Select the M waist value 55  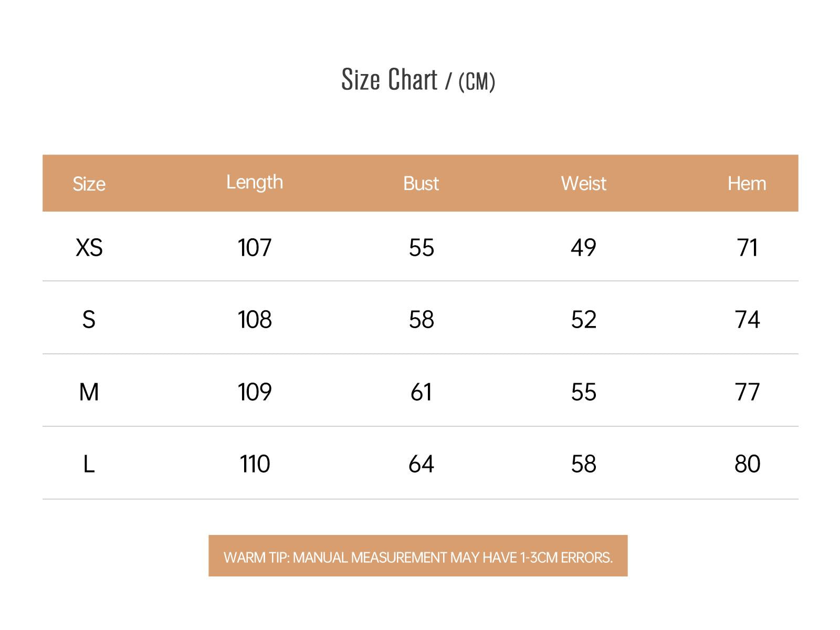[584, 392]
